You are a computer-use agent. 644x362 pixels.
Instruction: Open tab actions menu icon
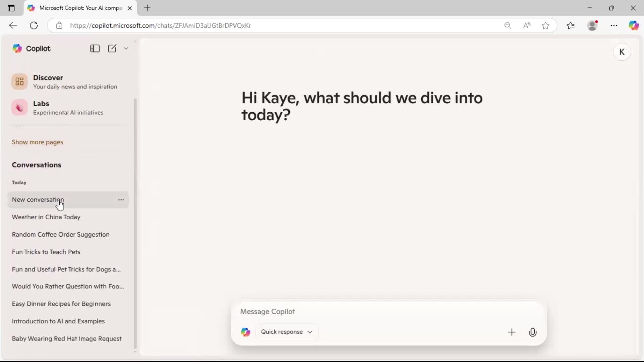11,8
